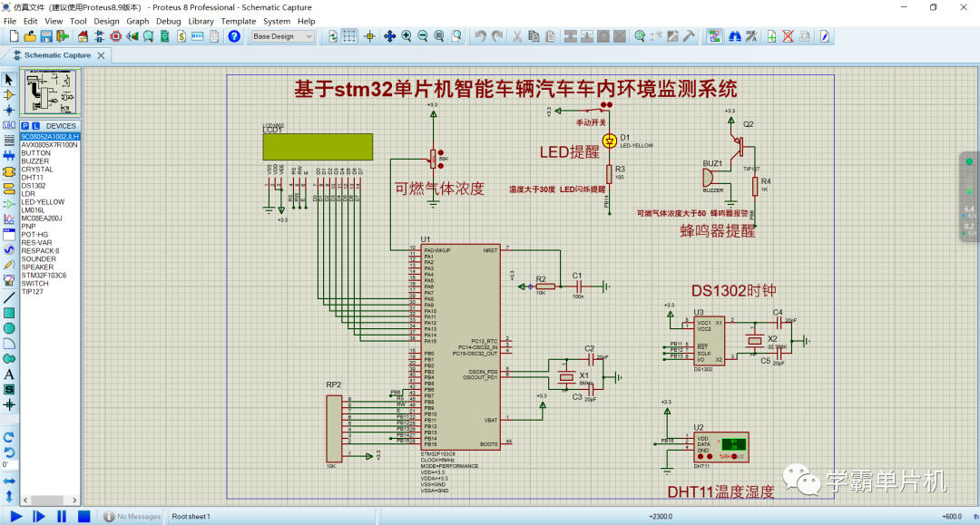Image resolution: width=980 pixels, height=525 pixels.
Task: Close the Schematic Capture tab
Action: tap(102, 55)
